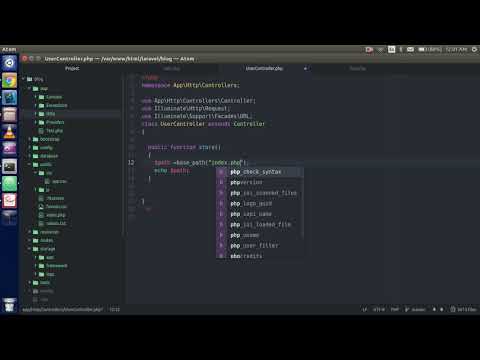
Task: Expand the Providers folder
Action: pyautogui.click(x=36, y=122)
